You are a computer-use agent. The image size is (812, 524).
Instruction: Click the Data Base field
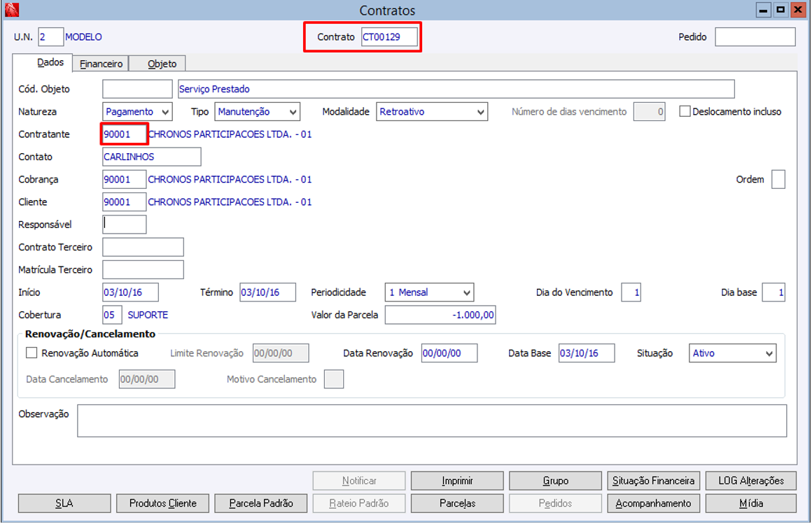click(x=587, y=353)
